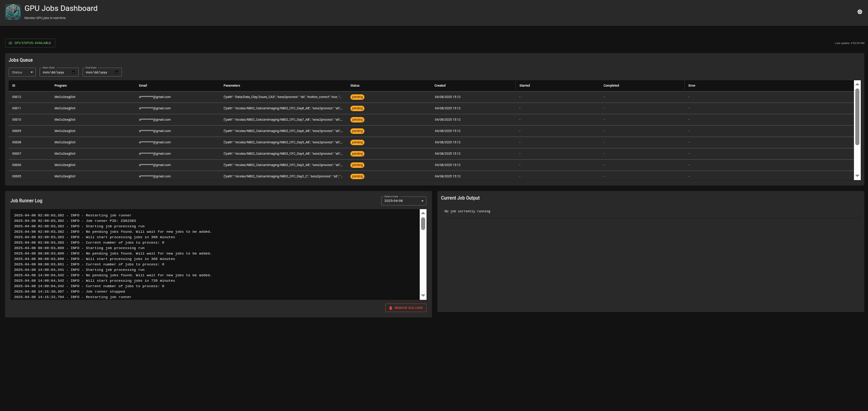
Task: Click parameters cell with NB02_CFC_Day5_AB path
Action: pyautogui.click(x=283, y=142)
